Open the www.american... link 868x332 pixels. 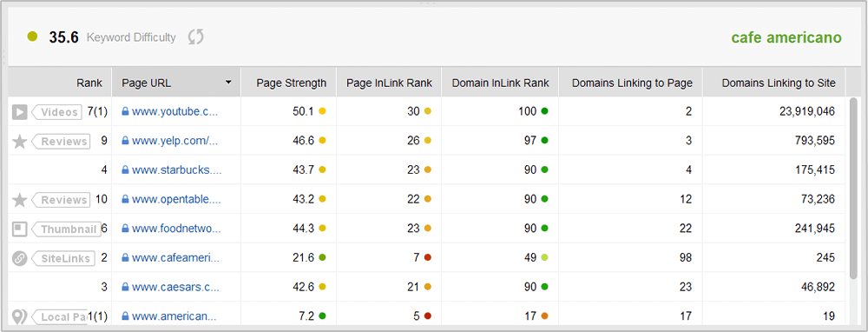coord(174,316)
